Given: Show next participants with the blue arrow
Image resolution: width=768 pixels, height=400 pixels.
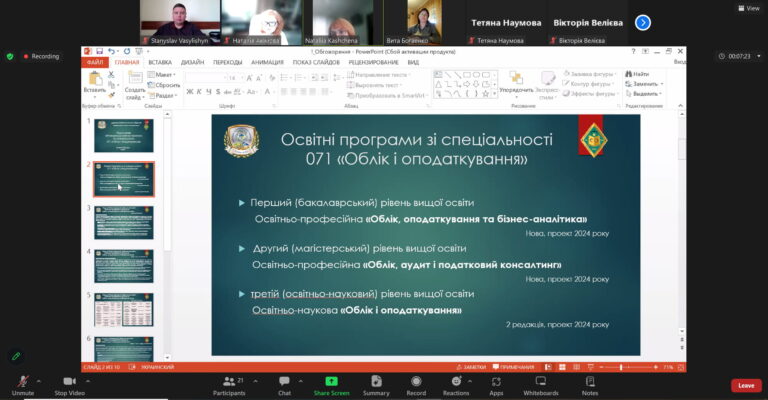Looking at the screenshot, I should [x=643, y=22].
